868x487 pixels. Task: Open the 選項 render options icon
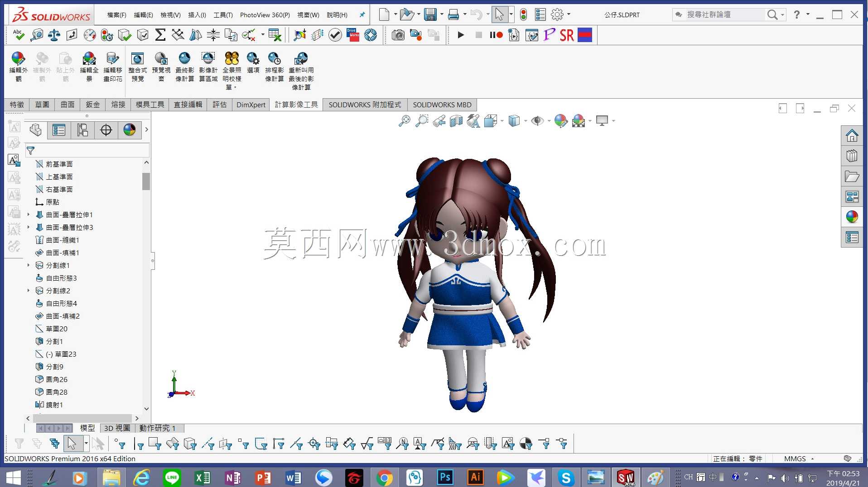pos(253,63)
